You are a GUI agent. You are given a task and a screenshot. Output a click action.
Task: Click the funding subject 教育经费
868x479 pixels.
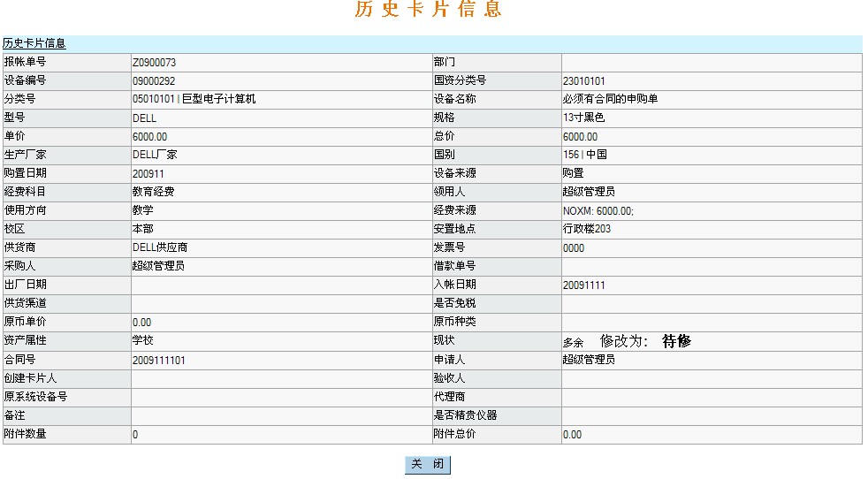tap(154, 192)
